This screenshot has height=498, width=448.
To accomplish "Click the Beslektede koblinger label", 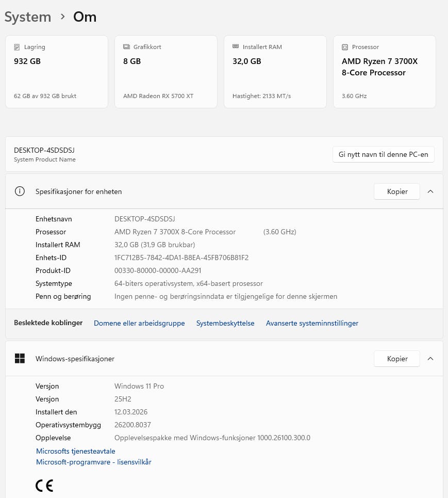I will tap(48, 323).
